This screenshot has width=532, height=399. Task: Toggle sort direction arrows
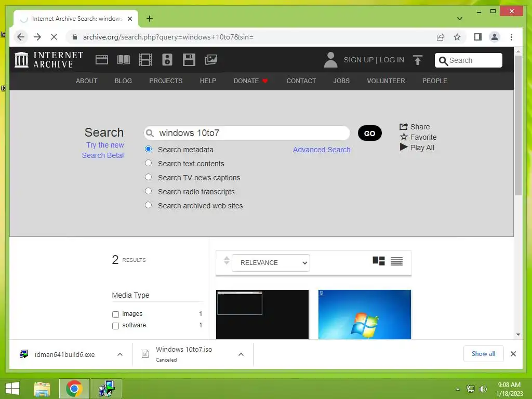pos(227,261)
